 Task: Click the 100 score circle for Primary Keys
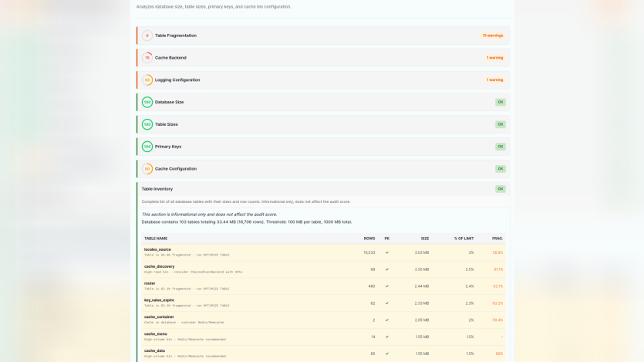[x=147, y=147]
